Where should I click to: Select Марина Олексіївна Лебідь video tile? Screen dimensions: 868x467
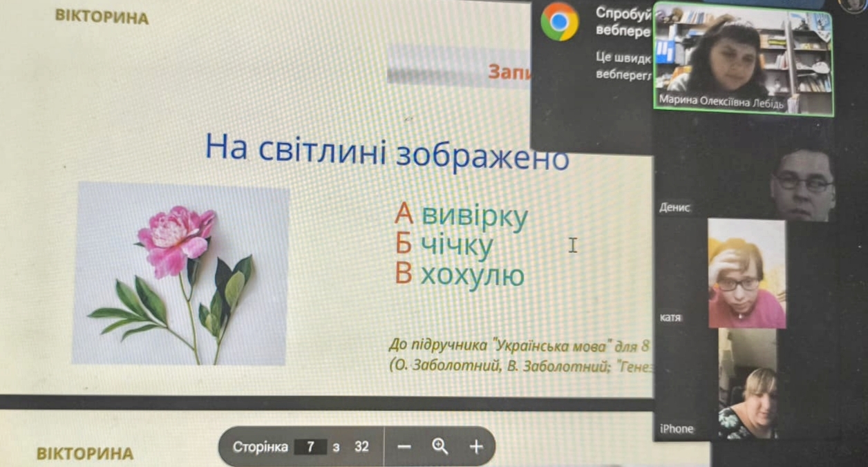click(743, 59)
